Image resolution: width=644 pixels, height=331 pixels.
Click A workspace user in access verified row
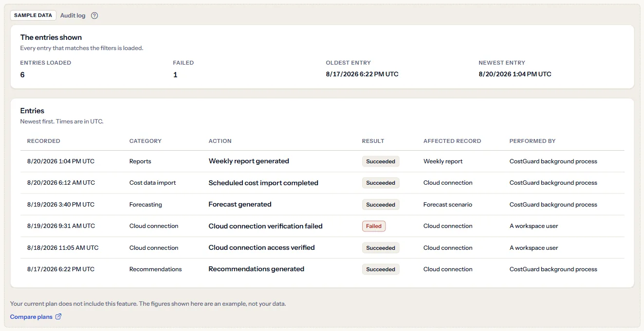534,248
